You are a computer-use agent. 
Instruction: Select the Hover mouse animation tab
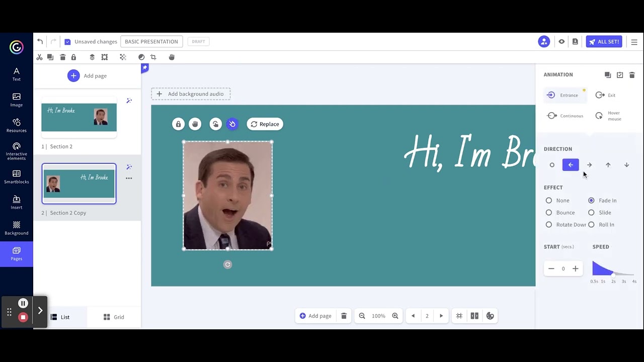609,116
